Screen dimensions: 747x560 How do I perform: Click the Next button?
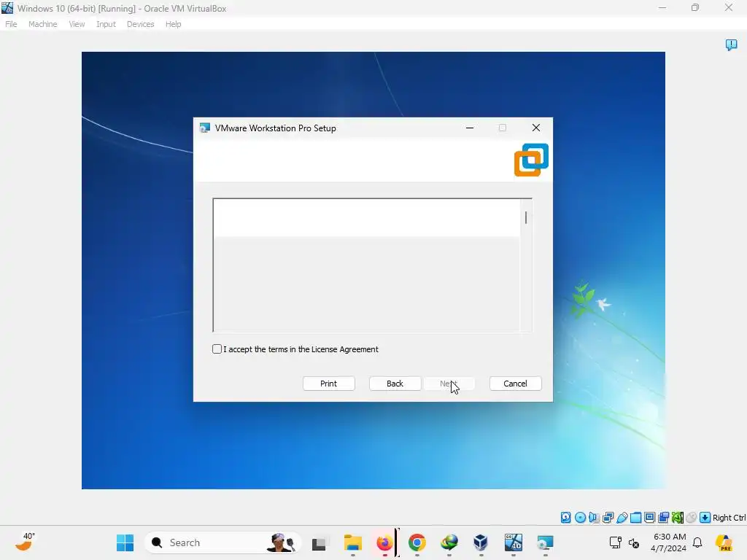coord(449,384)
